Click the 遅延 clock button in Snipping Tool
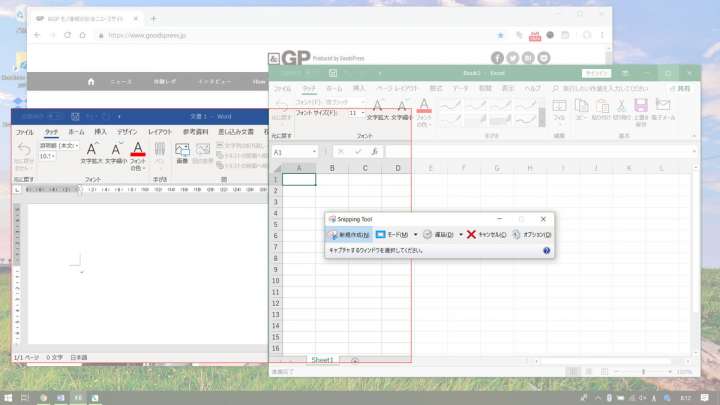Viewport: 720px width, 405px height. coord(438,235)
